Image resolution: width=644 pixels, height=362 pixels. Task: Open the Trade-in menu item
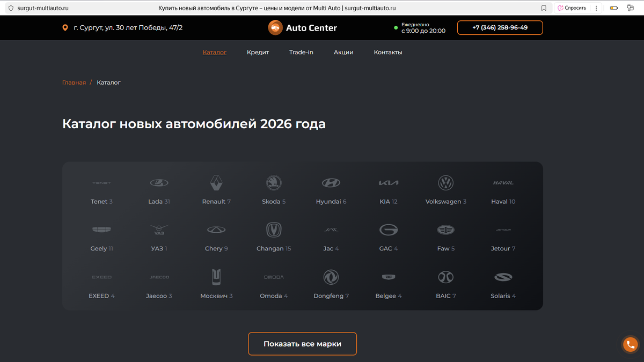point(301,52)
